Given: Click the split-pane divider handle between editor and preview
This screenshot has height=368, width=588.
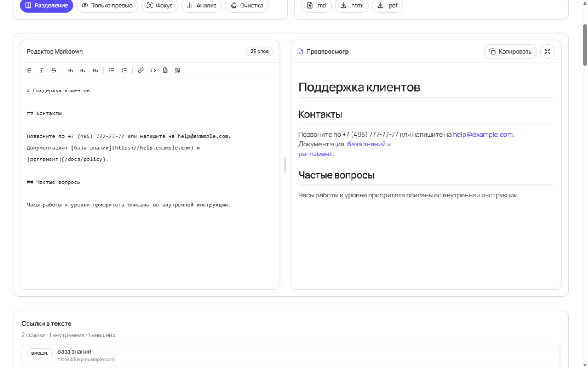Looking at the screenshot, I should 285,165.
